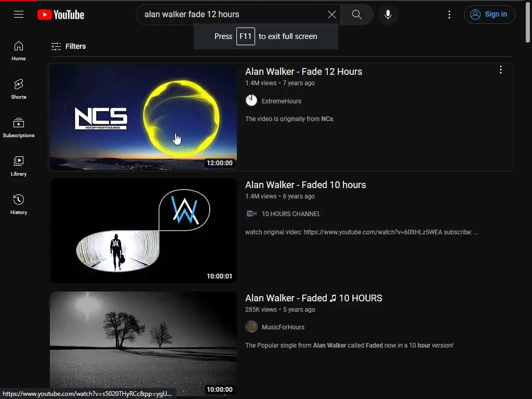Open top-bar three-dot settings menu
532x399 pixels.
(449, 15)
